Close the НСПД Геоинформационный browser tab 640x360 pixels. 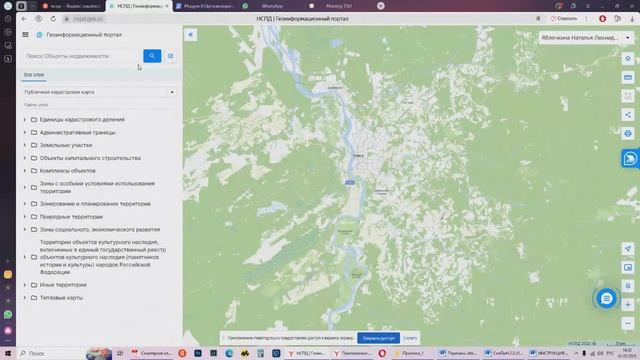tap(167, 6)
